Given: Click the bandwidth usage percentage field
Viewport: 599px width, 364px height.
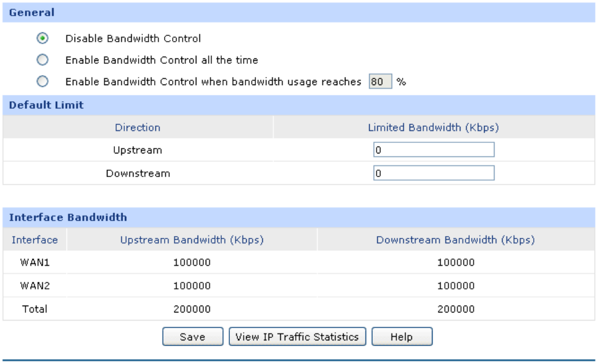Looking at the screenshot, I should pos(380,81).
